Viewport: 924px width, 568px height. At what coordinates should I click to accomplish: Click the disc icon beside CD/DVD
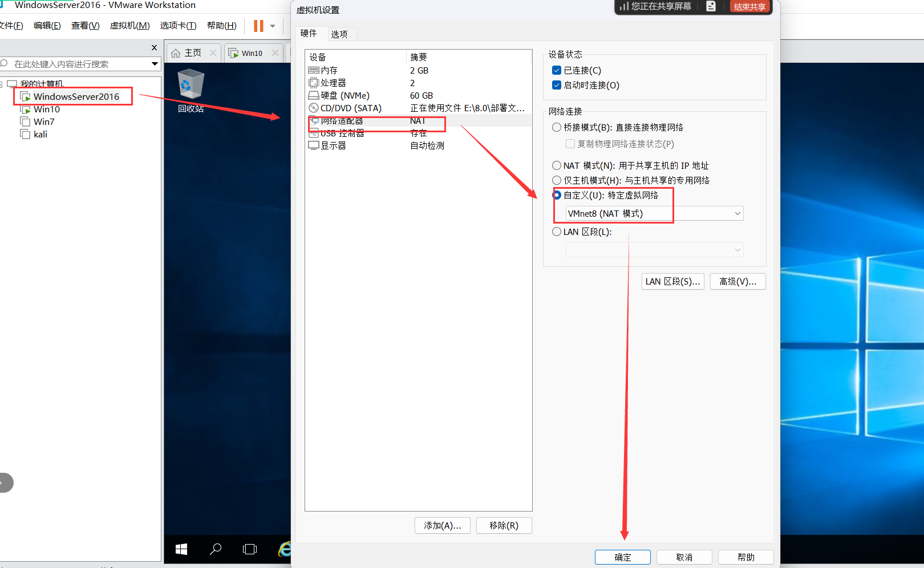[x=314, y=108]
